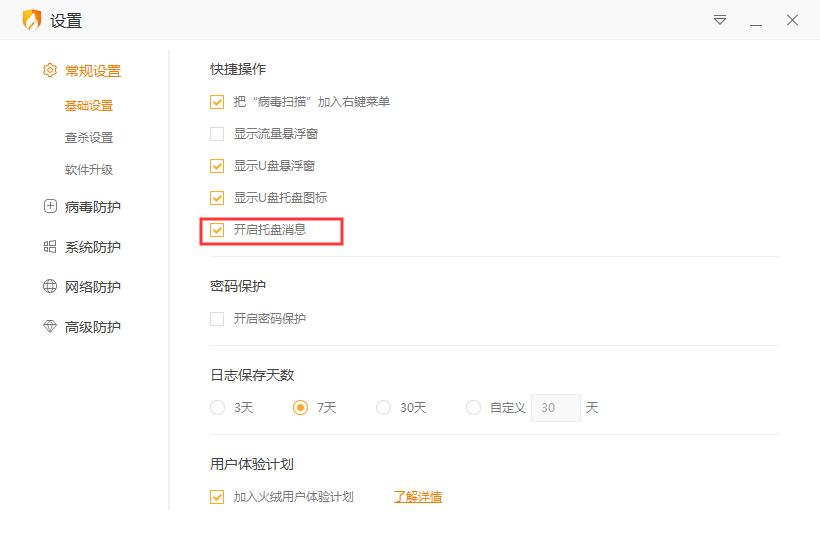Open the 了解详情 link
This screenshot has height=540, width=820.
418,497
